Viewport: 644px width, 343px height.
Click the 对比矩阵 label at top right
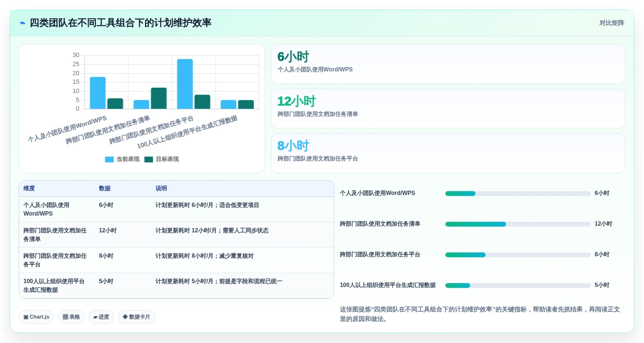[x=612, y=23]
